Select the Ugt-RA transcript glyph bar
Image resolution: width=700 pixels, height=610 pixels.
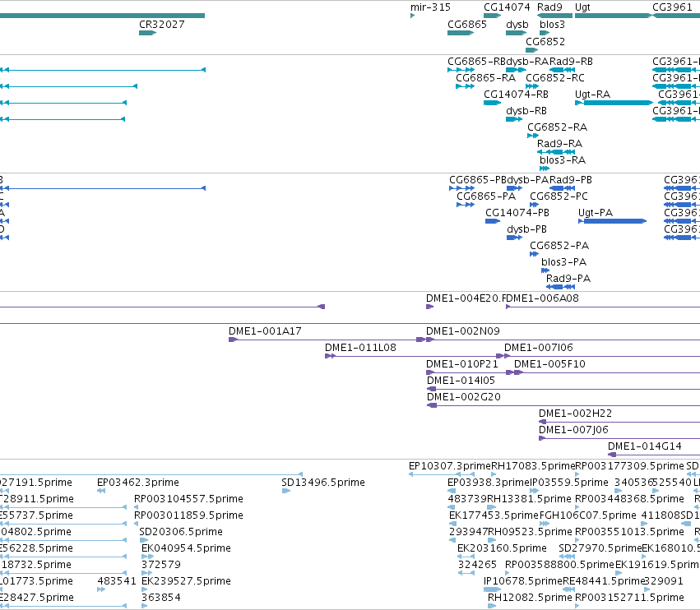[614, 103]
